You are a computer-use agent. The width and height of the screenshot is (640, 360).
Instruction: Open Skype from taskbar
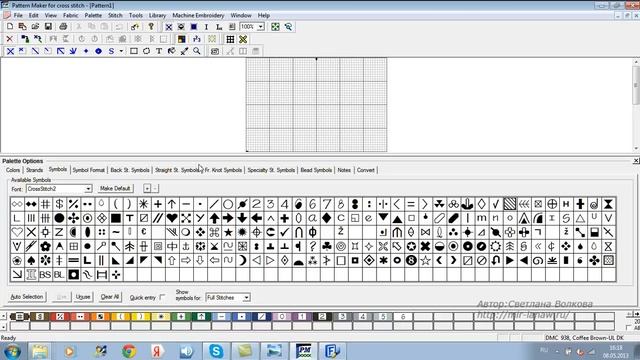point(216,351)
